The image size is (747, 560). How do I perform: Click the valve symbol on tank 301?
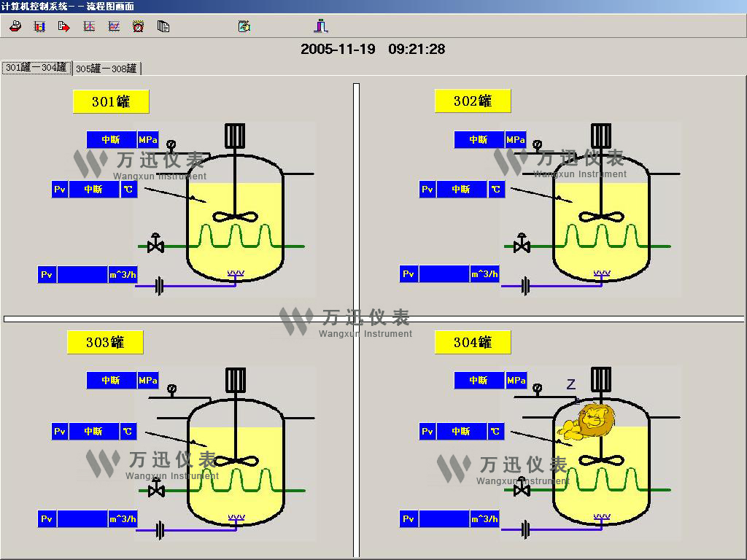[155, 244]
